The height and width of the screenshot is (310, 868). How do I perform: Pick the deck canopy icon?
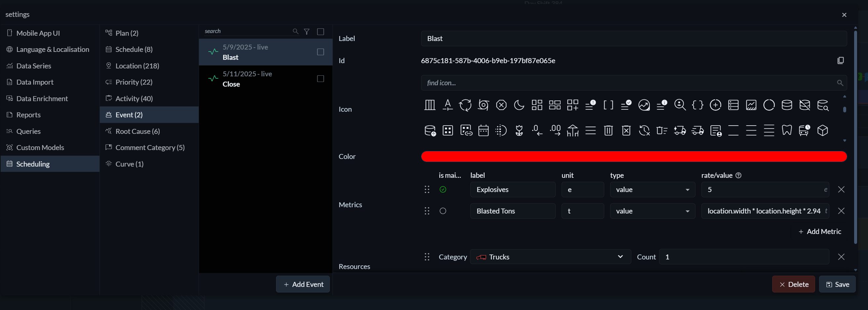click(x=572, y=131)
